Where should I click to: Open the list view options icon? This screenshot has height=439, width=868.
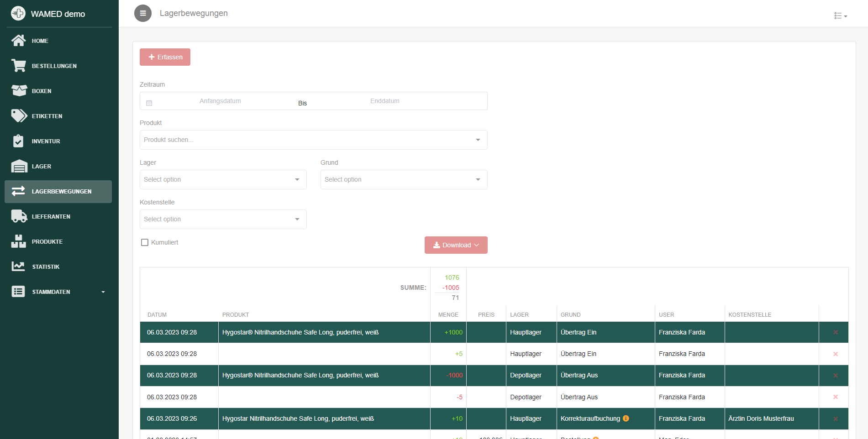tap(840, 16)
